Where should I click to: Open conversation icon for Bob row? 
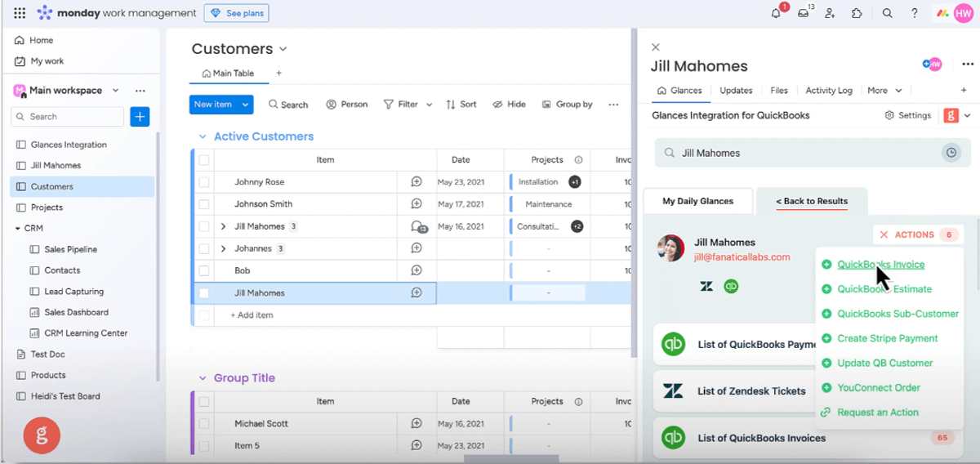(416, 270)
